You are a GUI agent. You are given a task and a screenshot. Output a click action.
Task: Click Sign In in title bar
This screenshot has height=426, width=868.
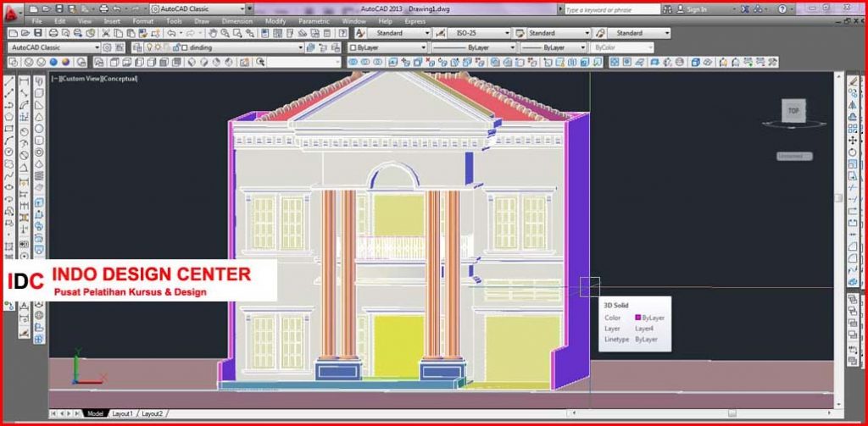(x=697, y=9)
